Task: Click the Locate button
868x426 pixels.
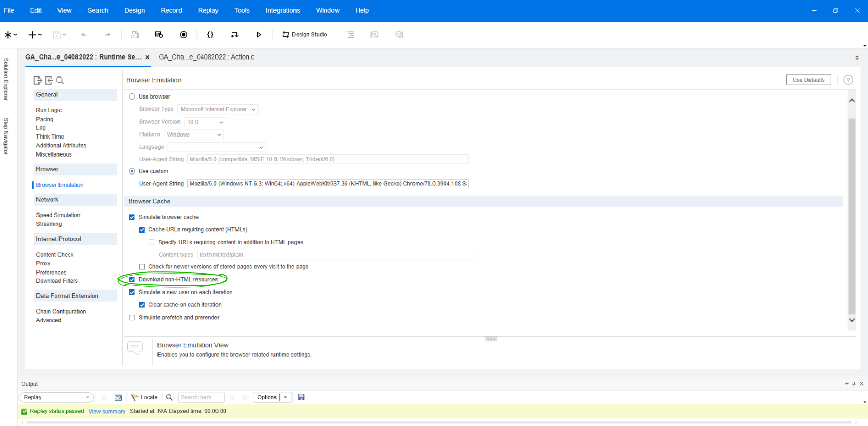Action: tap(145, 397)
